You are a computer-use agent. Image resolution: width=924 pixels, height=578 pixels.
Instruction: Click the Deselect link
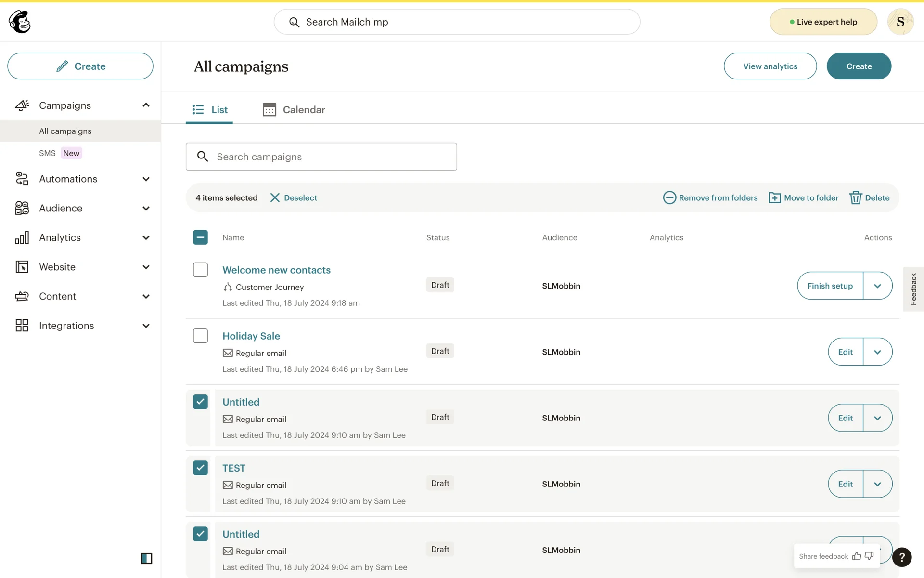pyautogui.click(x=294, y=197)
